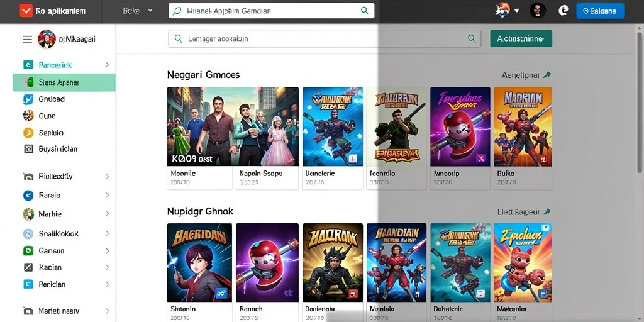Click the colorful avatar icon in top bar
The image size is (644, 322).
tap(502, 10)
